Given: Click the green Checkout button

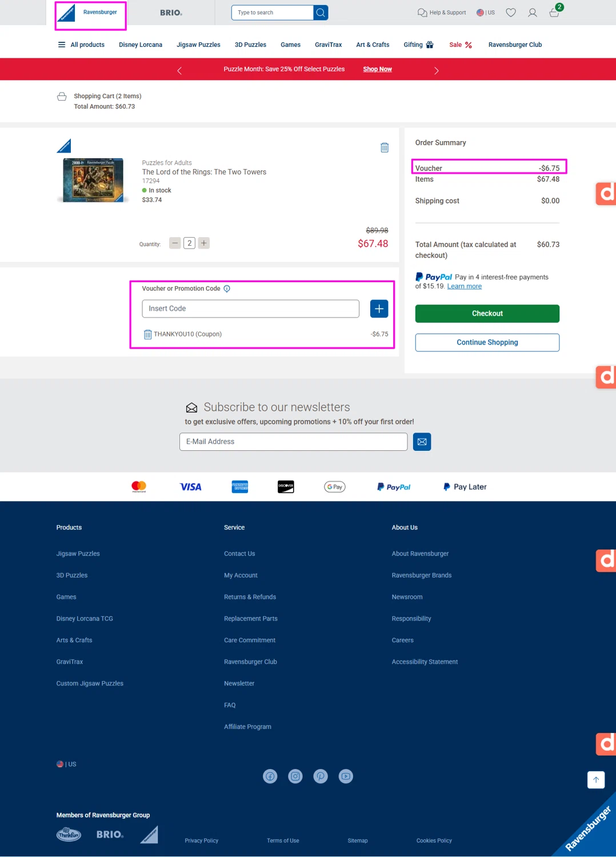Looking at the screenshot, I should click(487, 314).
